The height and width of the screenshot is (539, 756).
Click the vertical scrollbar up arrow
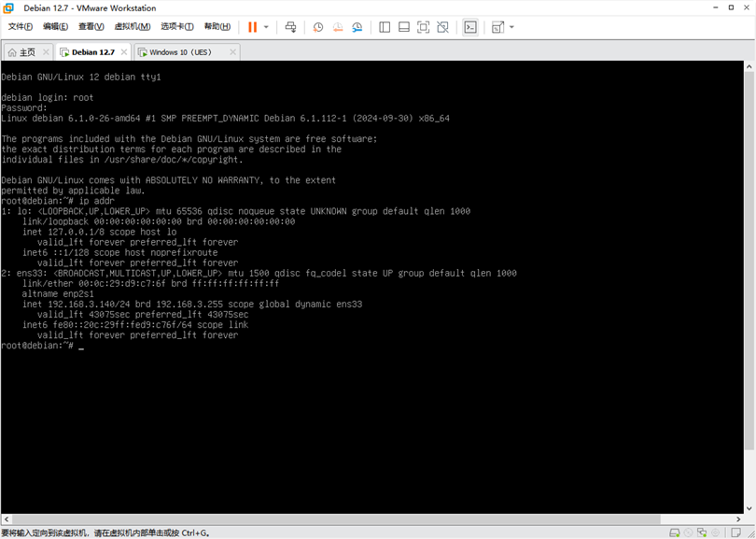point(749,66)
